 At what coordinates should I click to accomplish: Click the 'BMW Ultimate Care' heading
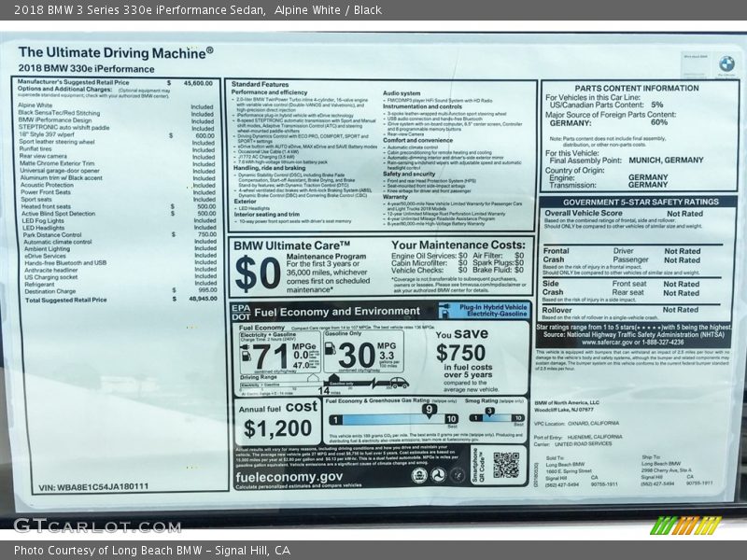(x=291, y=246)
